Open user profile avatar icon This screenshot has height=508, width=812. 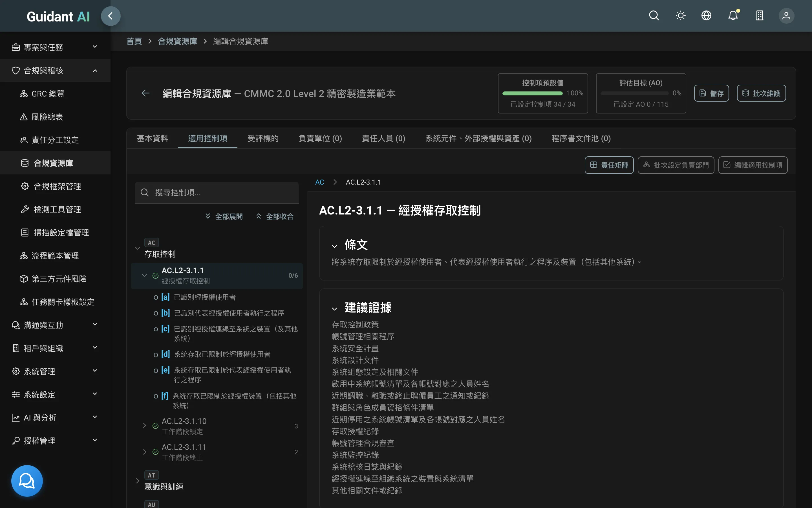786,16
